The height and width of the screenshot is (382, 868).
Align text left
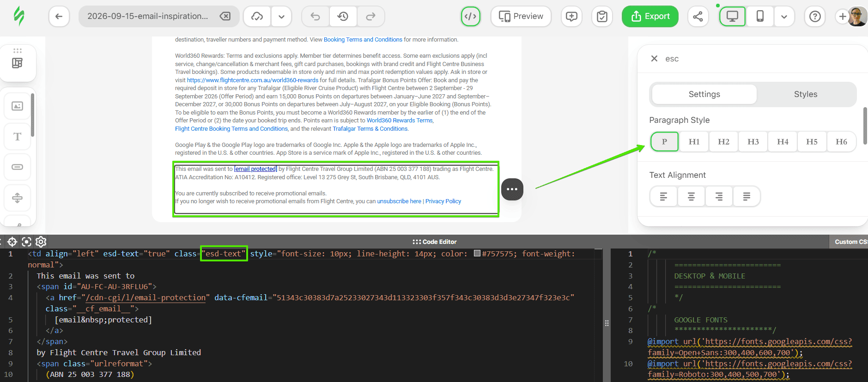(663, 197)
